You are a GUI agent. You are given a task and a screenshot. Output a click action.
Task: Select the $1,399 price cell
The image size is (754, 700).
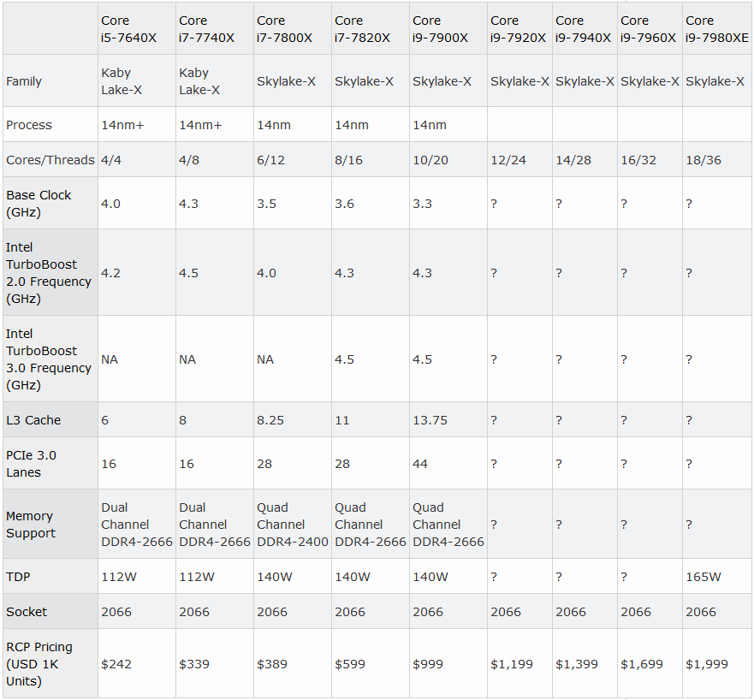585,663
